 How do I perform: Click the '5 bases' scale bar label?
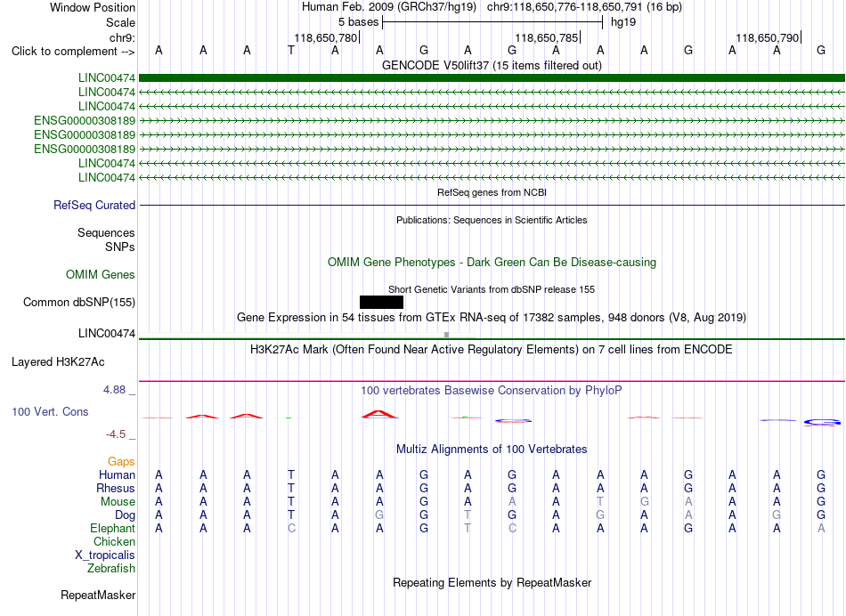(x=358, y=22)
